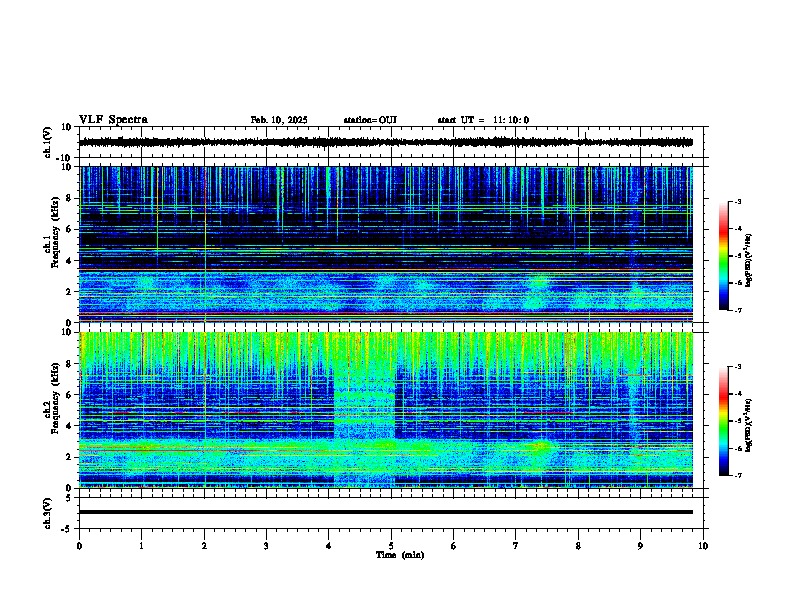Image resolution: width=792 pixels, height=612 pixels.
Task: Click the ch.1 PSD color scale bar
Action: point(724,256)
